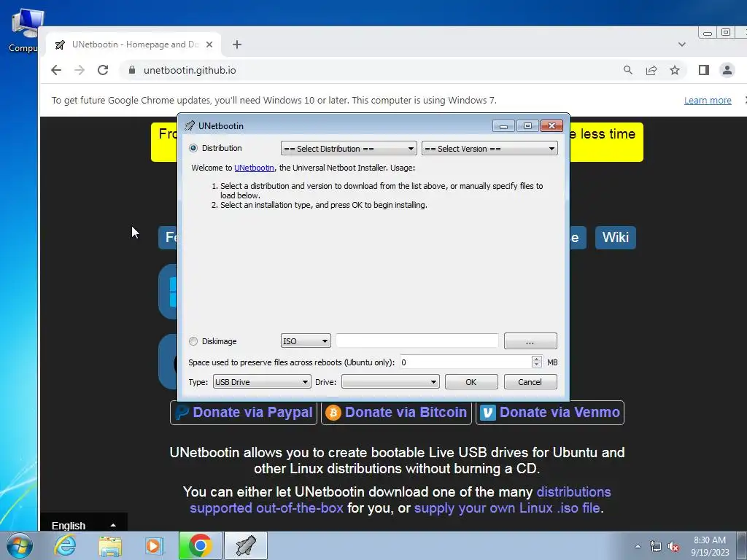The image size is (747, 560).
Task: Open the English language selector
Action: [83, 525]
